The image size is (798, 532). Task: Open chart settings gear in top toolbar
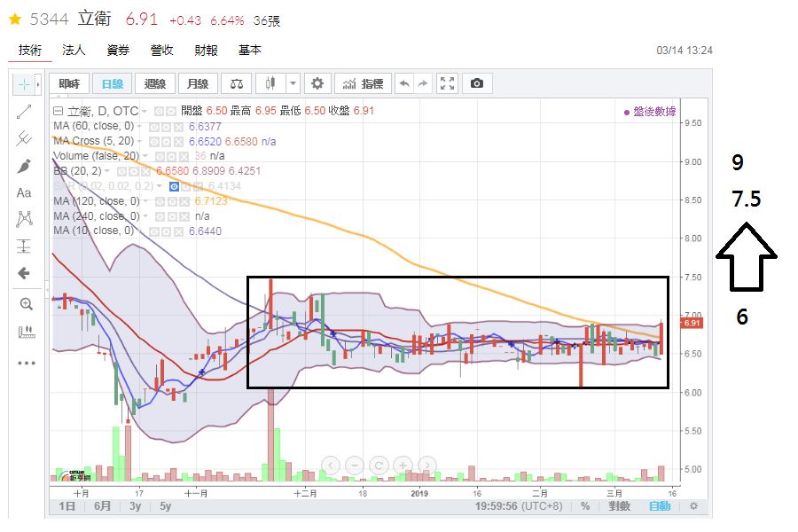click(317, 83)
